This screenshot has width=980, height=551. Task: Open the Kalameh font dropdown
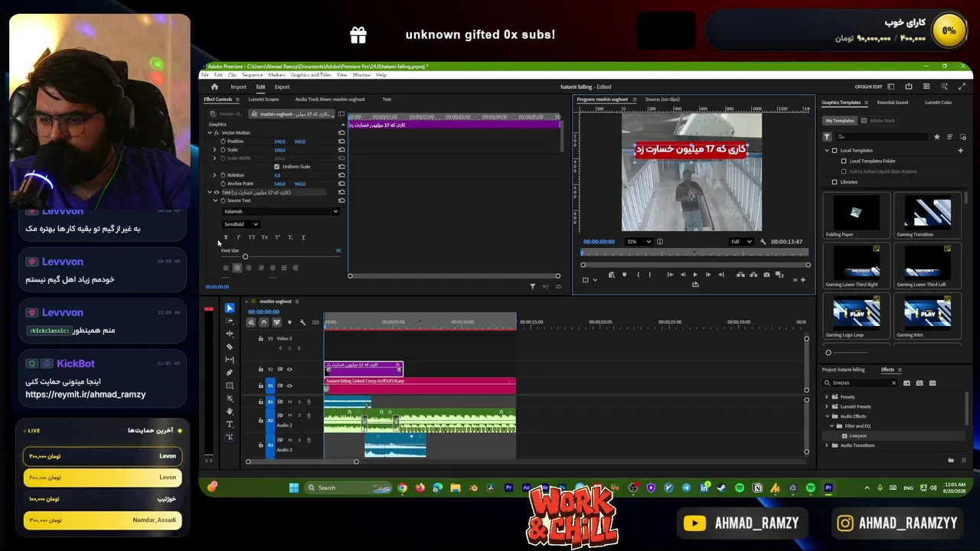click(x=280, y=211)
